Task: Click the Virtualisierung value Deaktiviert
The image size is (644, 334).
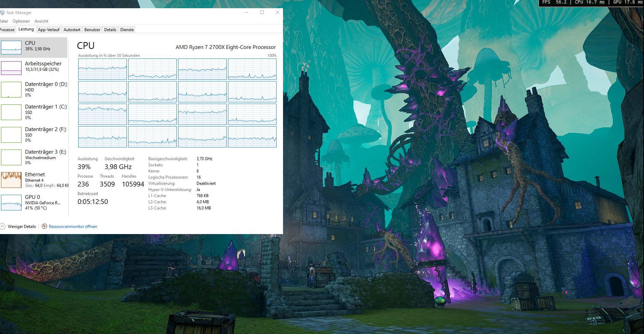Action: coord(206,183)
